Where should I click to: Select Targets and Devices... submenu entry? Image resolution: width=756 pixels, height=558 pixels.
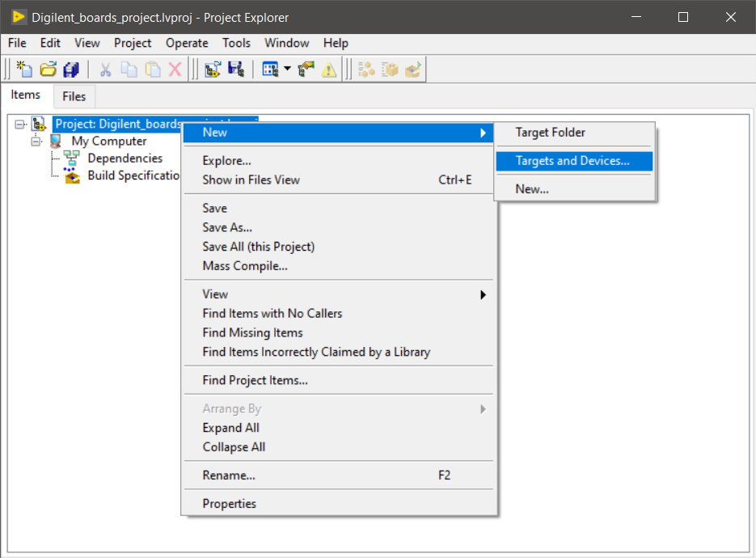tap(574, 161)
